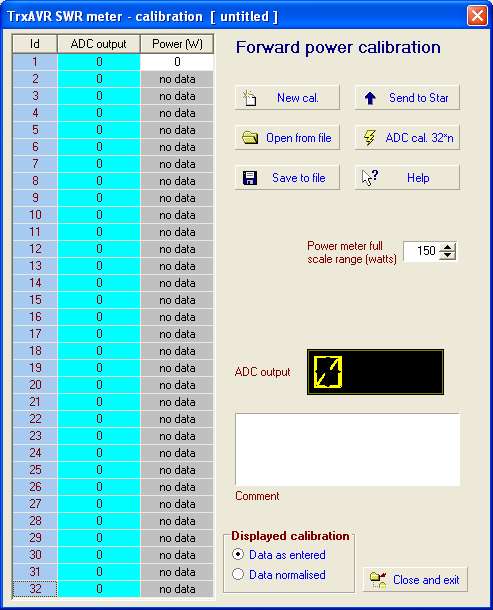Click the floppy disk Save to file icon
Viewport: 493px width, 610px height.
[250, 178]
